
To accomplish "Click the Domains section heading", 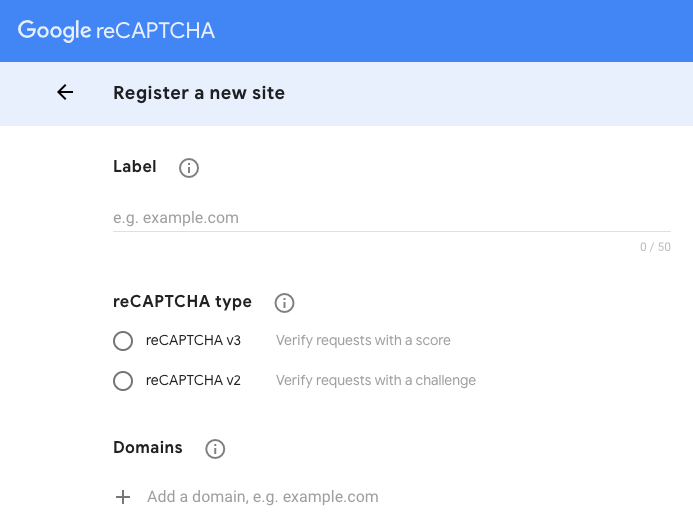I will tap(148, 447).
